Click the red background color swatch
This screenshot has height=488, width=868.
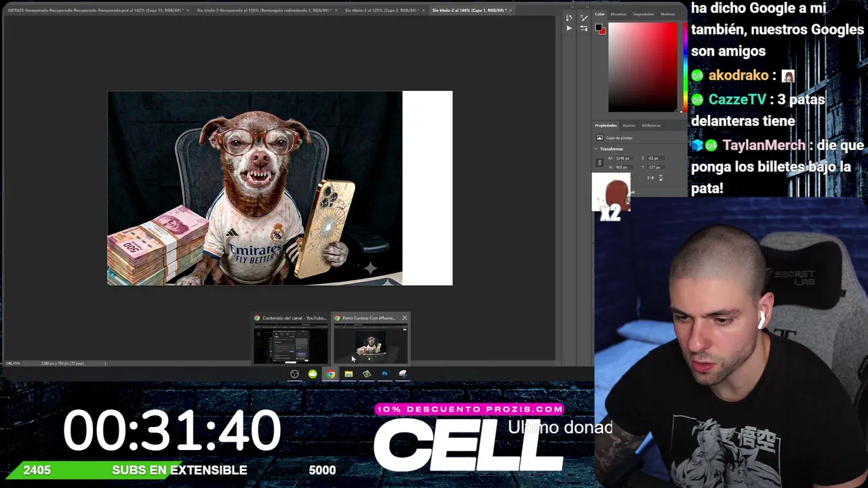[x=602, y=30]
